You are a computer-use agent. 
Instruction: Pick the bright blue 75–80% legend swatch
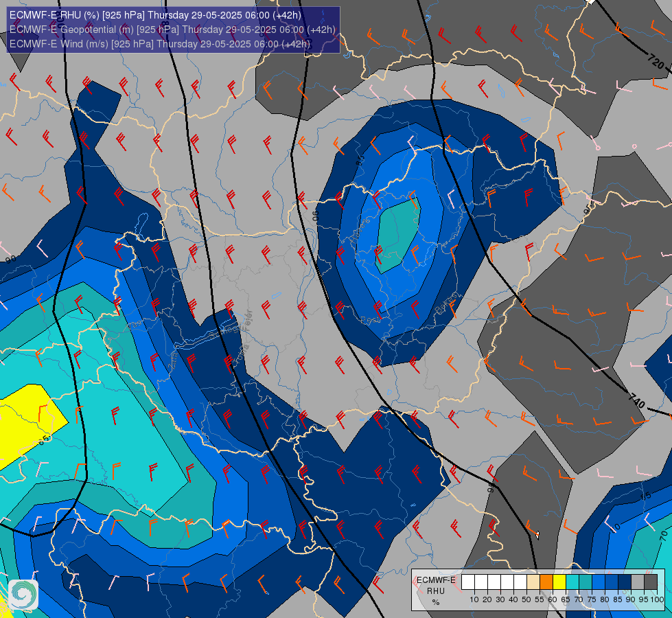pos(599,582)
